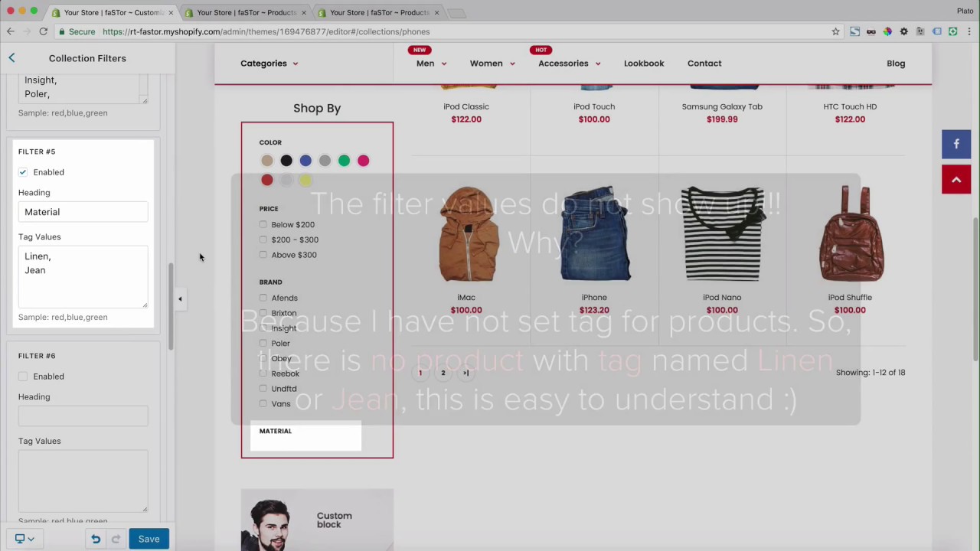Screen dimensions: 980x551
Task: Open the brown backpack iPod Shuffle image
Action: pos(850,234)
